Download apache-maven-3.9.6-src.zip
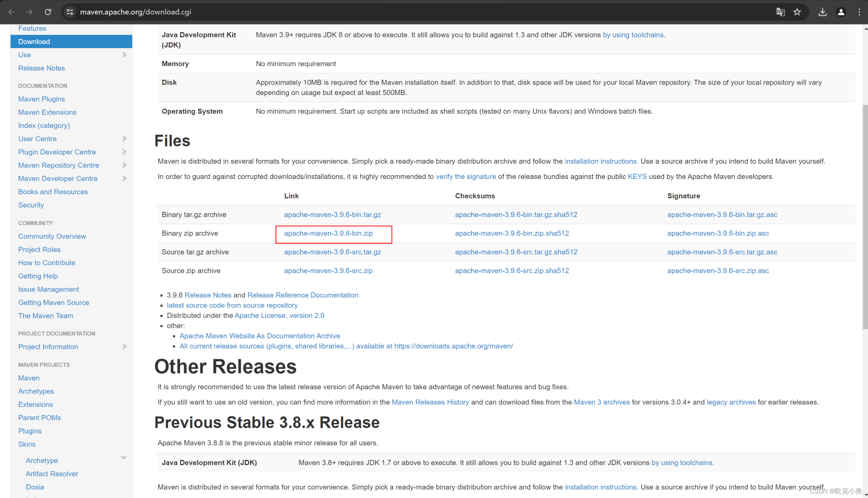Screen dimensions: 868x498 pyautogui.click(x=328, y=271)
